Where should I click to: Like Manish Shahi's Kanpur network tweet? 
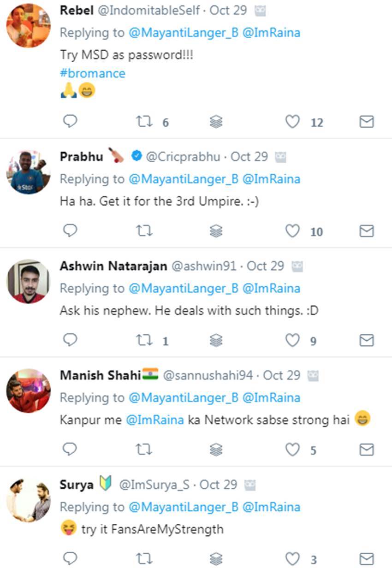292,450
